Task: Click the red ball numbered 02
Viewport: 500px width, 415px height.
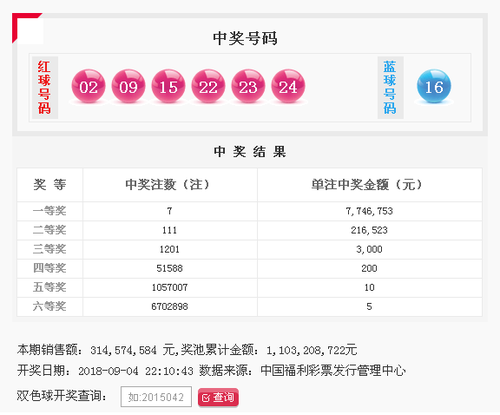Action: tap(88, 86)
